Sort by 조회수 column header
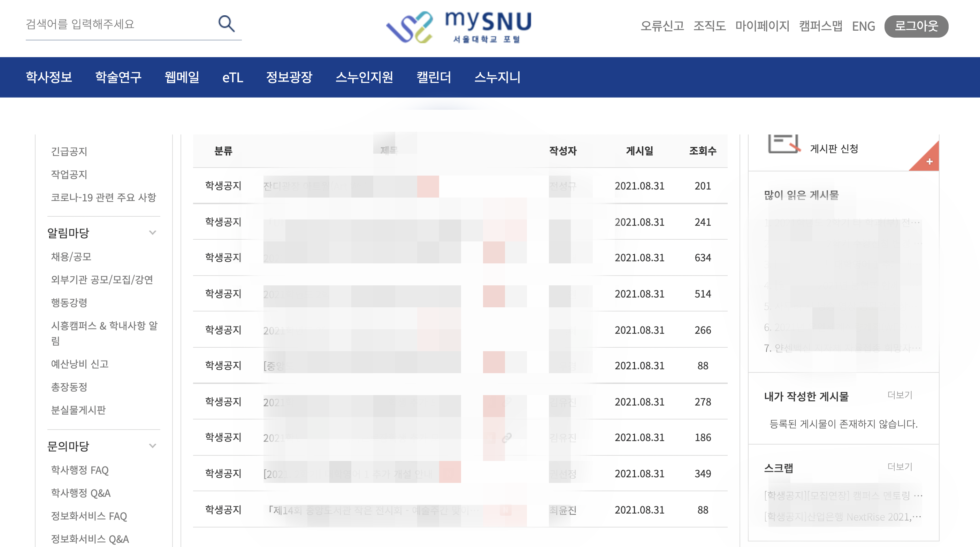980x547 pixels. (702, 151)
